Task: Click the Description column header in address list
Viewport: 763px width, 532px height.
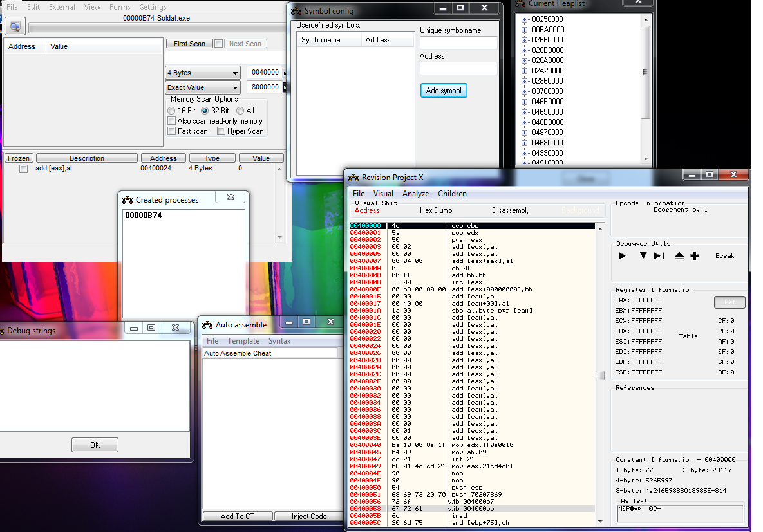Action: coord(87,158)
